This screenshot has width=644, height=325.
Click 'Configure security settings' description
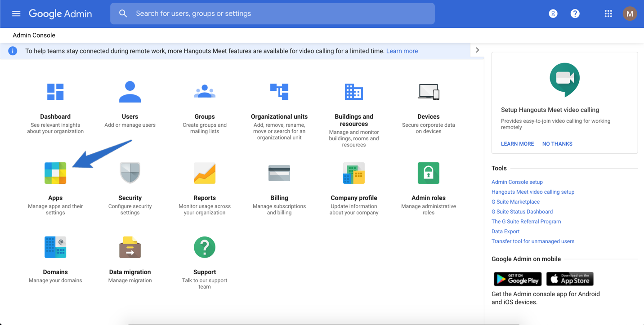coord(130,209)
